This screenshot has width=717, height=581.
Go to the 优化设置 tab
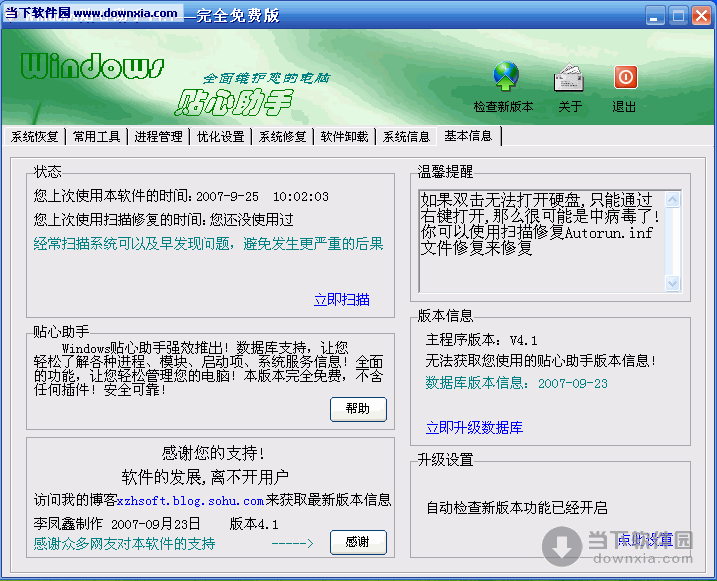click(x=220, y=137)
